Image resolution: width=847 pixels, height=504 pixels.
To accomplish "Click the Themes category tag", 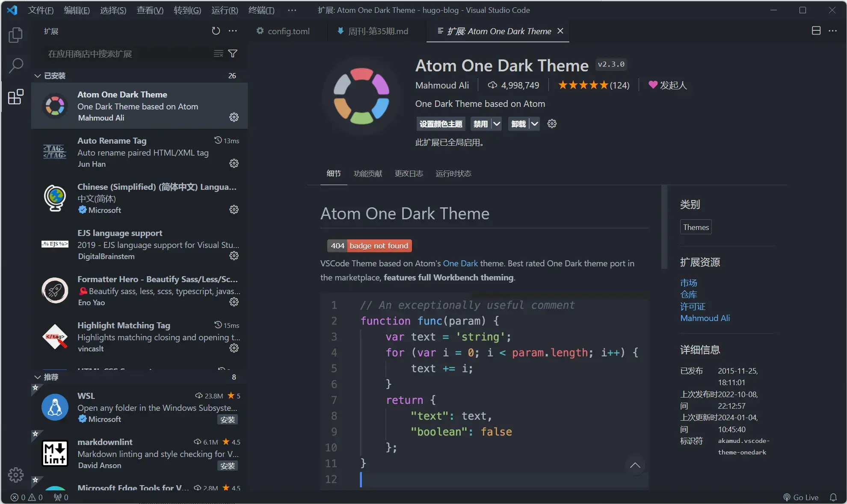I will point(696,227).
